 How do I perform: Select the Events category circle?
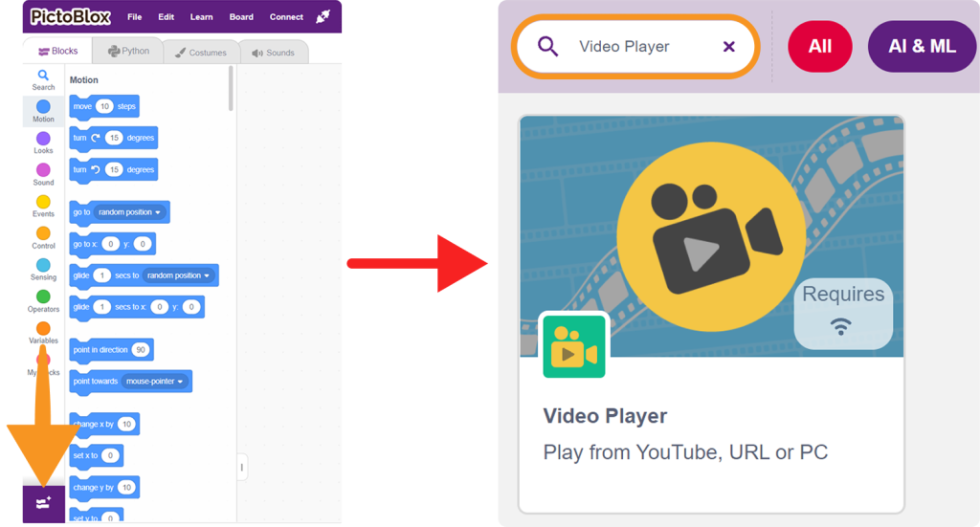point(43,202)
